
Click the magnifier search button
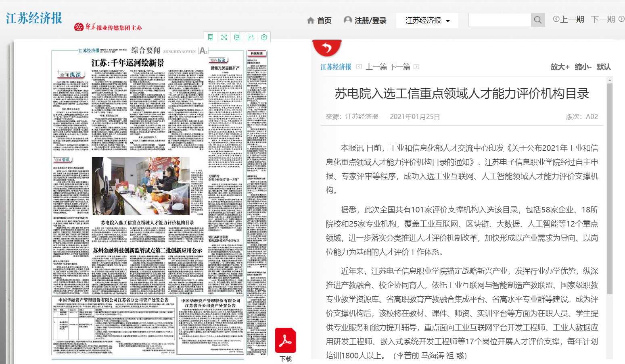(538, 20)
